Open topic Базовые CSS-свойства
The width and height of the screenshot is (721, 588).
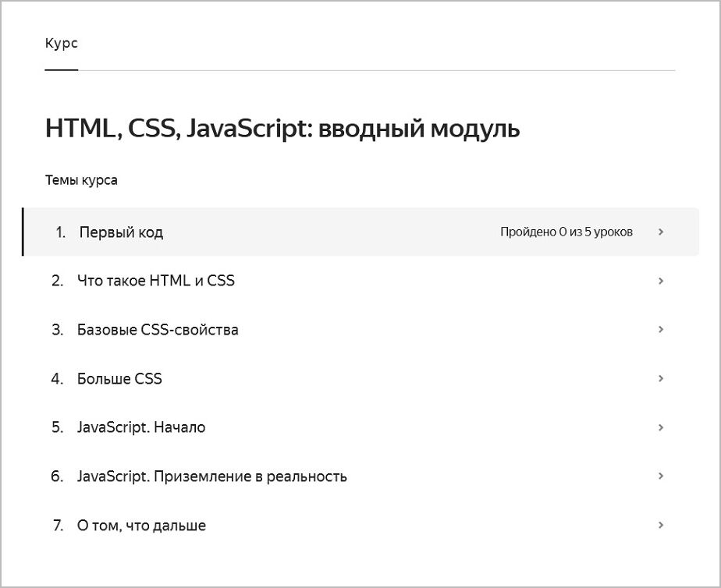tap(158, 330)
